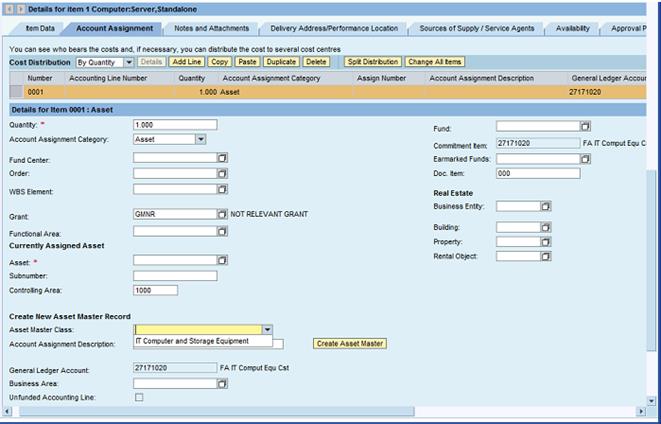
Task: Click the Fund Center input field
Action: pyautogui.click(x=175, y=158)
